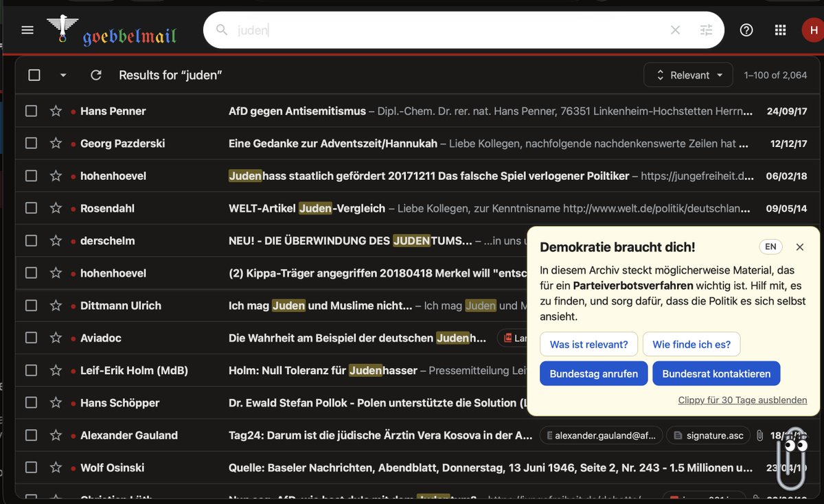The width and height of the screenshot is (824, 504).
Task: Select the Hans Schöpper email checkbox
Action: click(31, 402)
